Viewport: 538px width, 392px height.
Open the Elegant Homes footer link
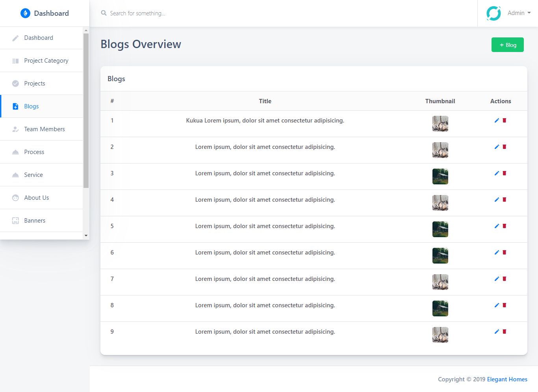(x=507, y=379)
